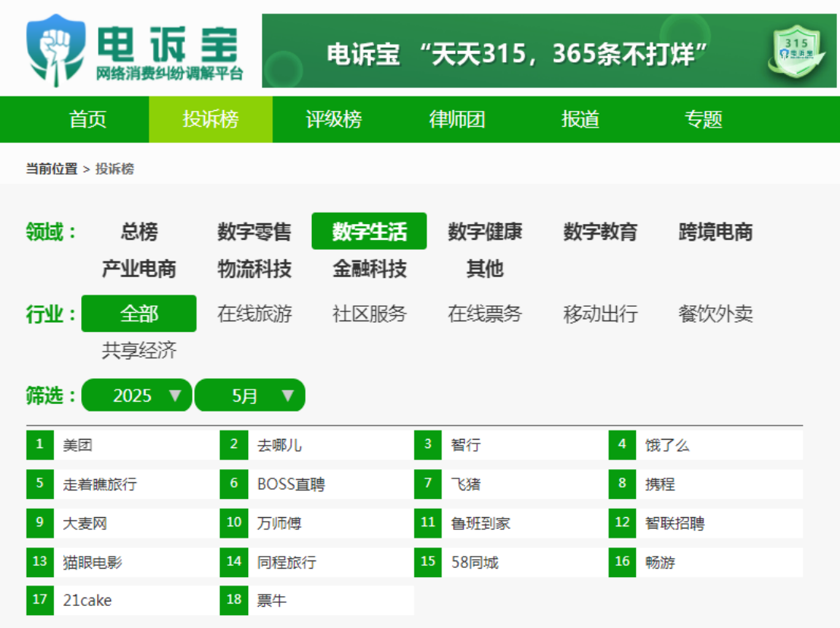Open the 专题 navigation tab
This screenshot has height=628, width=840.
[x=703, y=119]
